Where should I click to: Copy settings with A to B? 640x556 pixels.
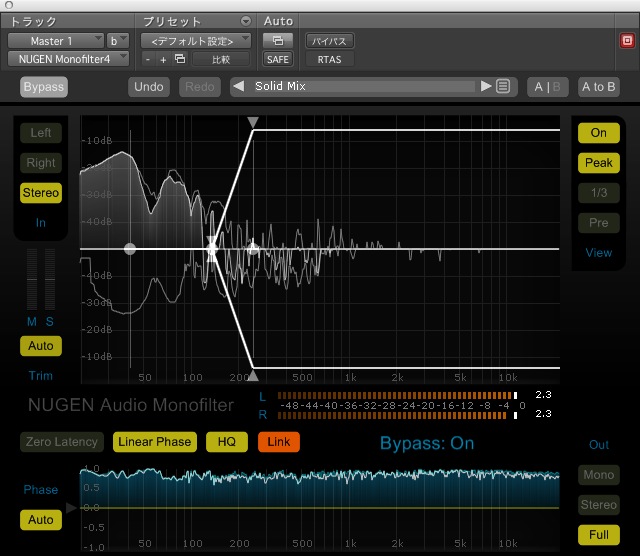pyautogui.click(x=598, y=87)
